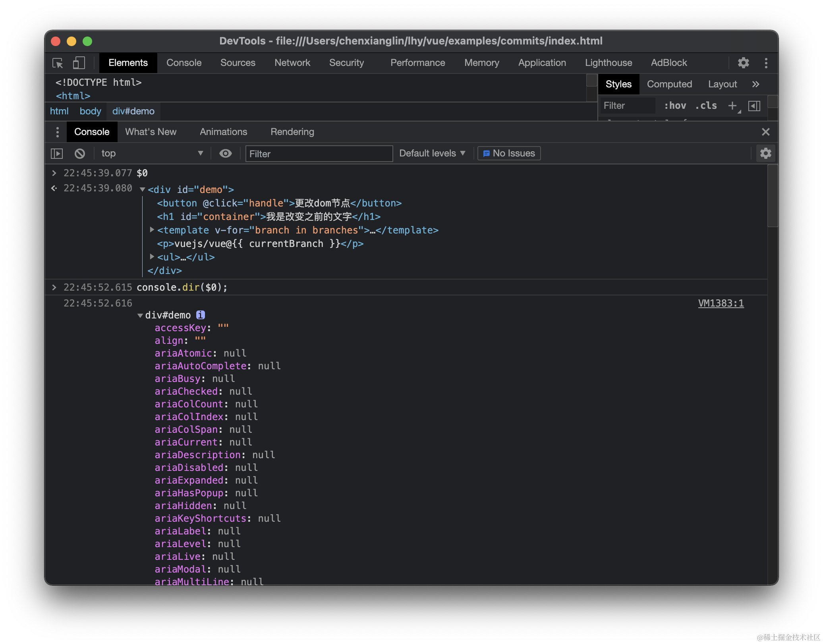Click the new style rule plus icon
Image resolution: width=823 pixels, height=644 pixels.
(x=732, y=106)
